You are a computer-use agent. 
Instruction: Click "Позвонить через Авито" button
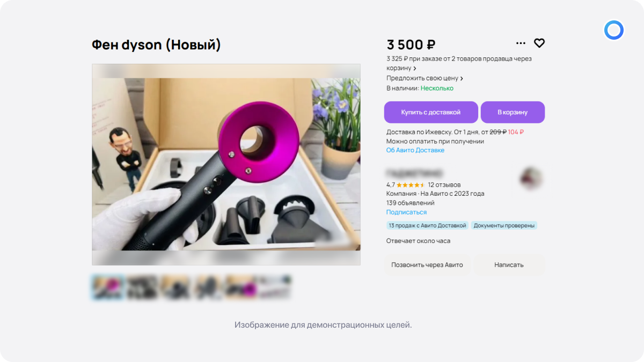427,265
